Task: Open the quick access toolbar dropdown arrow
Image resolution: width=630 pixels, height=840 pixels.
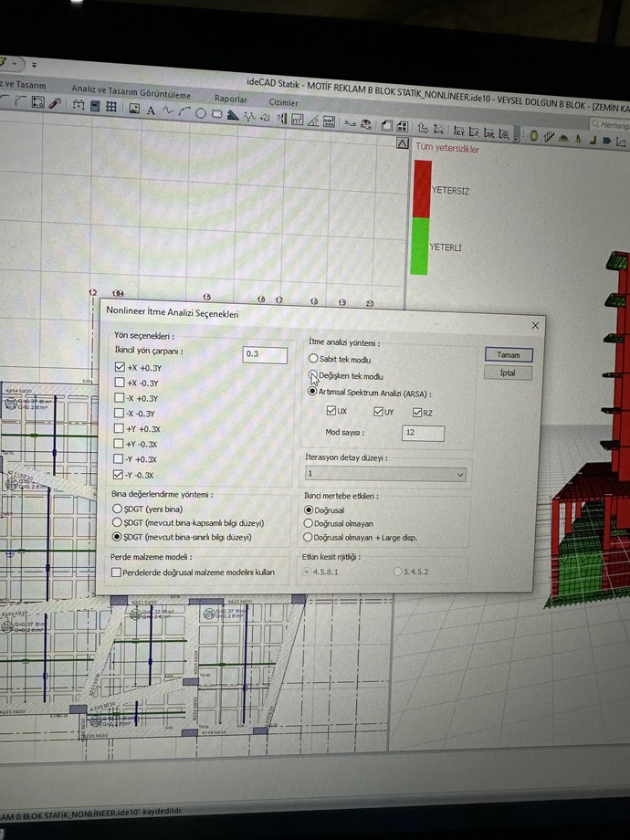Action: [34, 65]
